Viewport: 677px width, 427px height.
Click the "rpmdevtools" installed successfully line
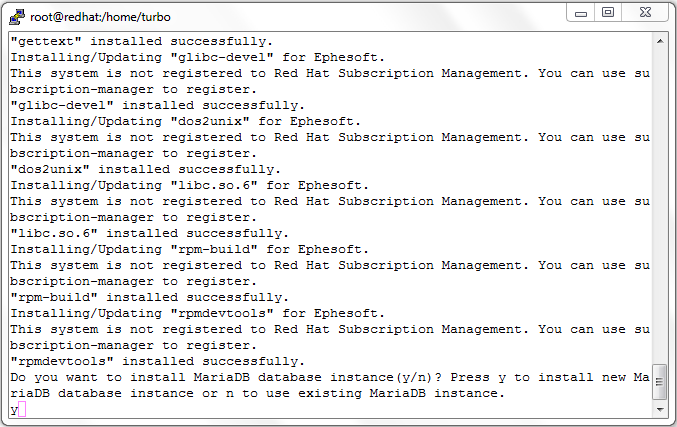158,361
